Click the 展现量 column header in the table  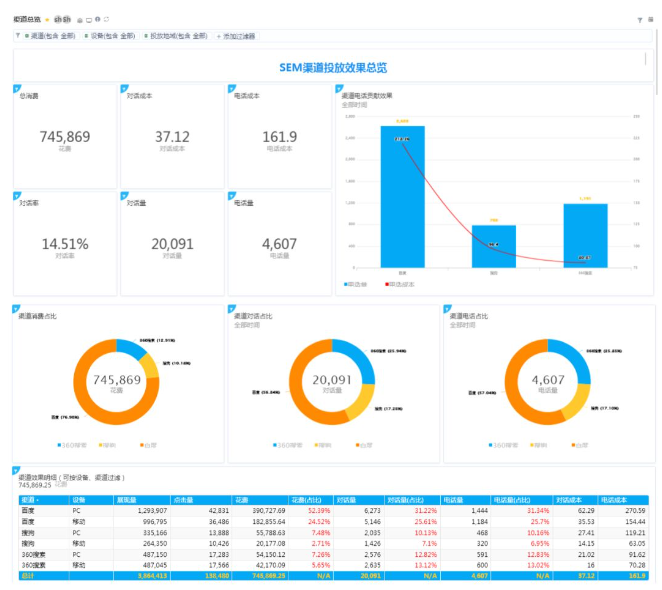(126, 499)
